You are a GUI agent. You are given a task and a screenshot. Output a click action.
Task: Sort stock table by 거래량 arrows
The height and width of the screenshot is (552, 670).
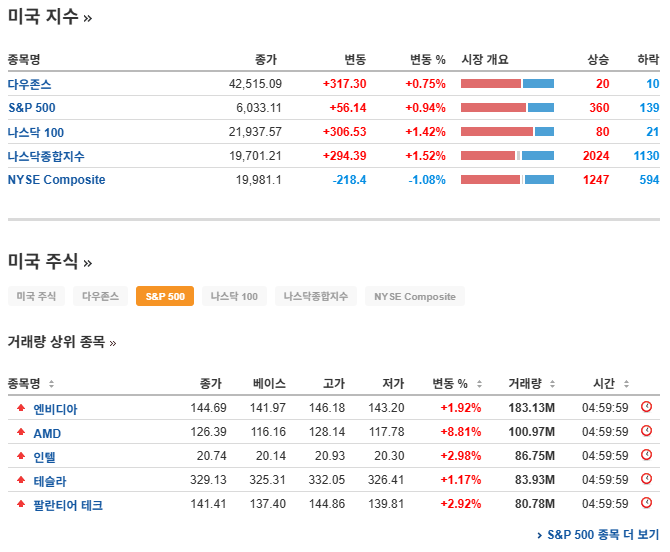click(552, 384)
